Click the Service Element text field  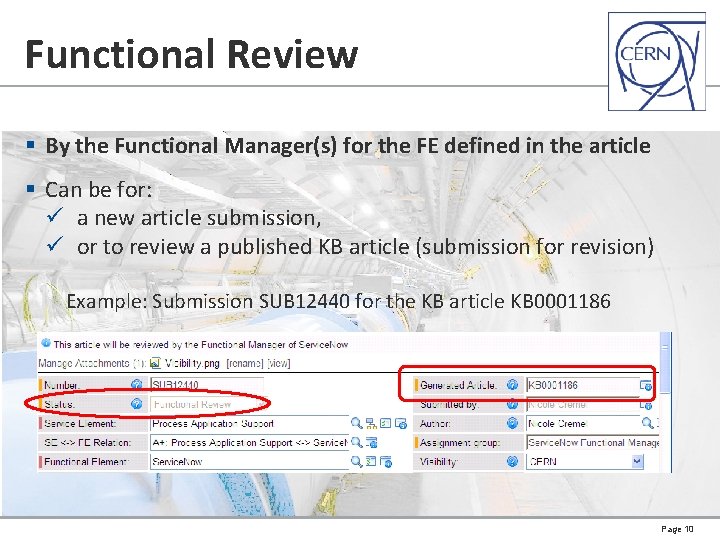point(249,423)
